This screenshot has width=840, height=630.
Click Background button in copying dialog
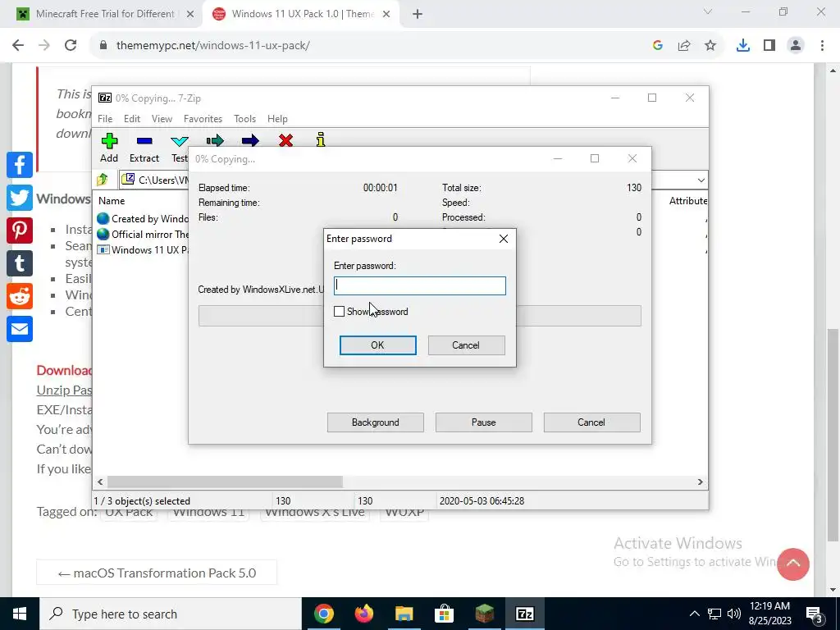pos(376,422)
